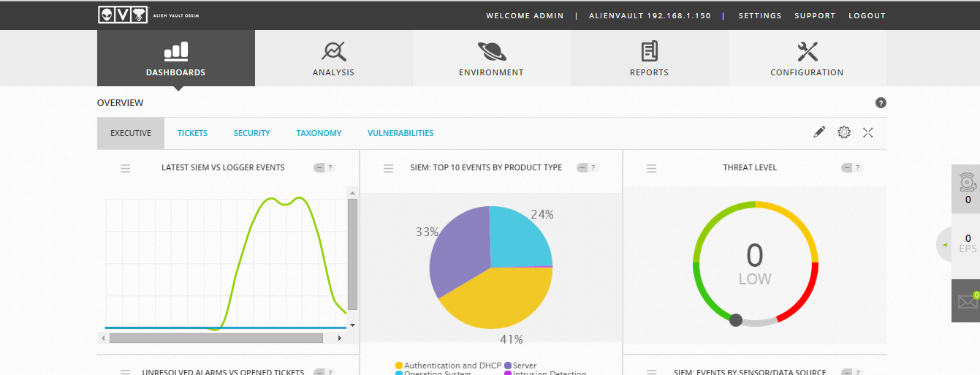Collapse the Top 10 Events widget
This screenshot has width=980, height=375.
tap(582, 167)
